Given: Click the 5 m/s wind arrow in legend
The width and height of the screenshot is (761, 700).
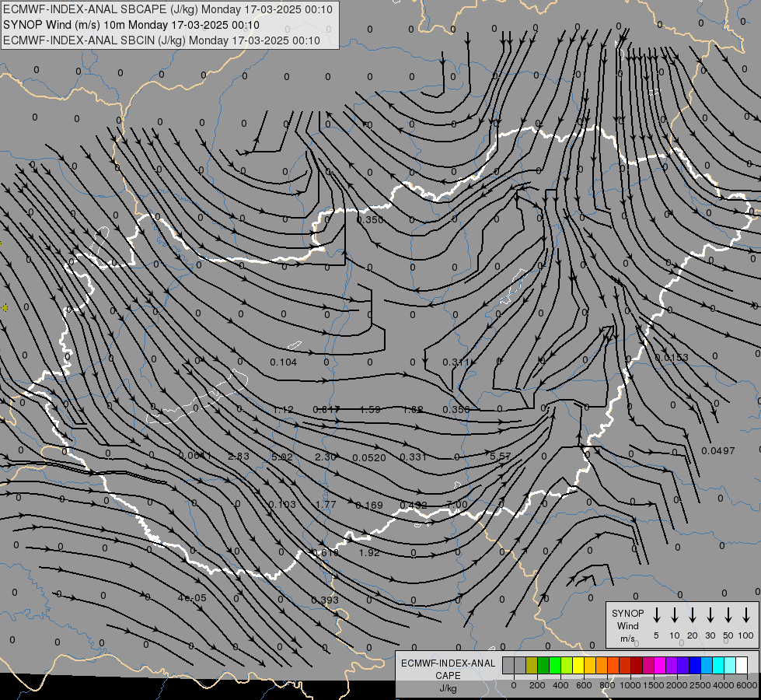Looking at the screenshot, I should coord(656,615).
